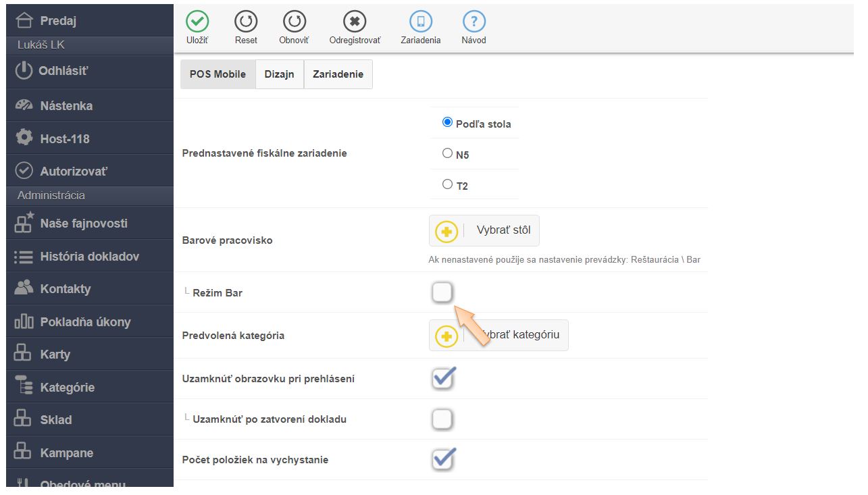Viewport: 868px width, 495px height.
Task: Click the Odregistrovať unregister icon
Action: [x=355, y=22]
